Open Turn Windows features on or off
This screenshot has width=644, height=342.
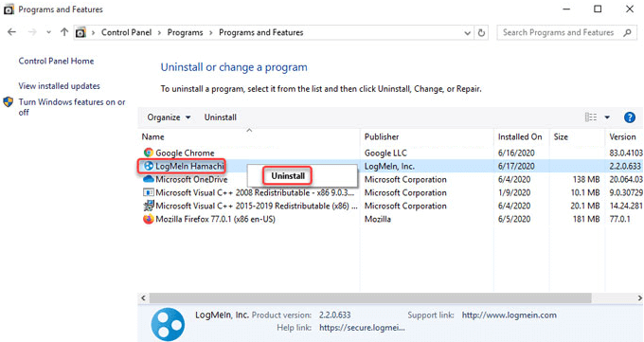point(72,107)
